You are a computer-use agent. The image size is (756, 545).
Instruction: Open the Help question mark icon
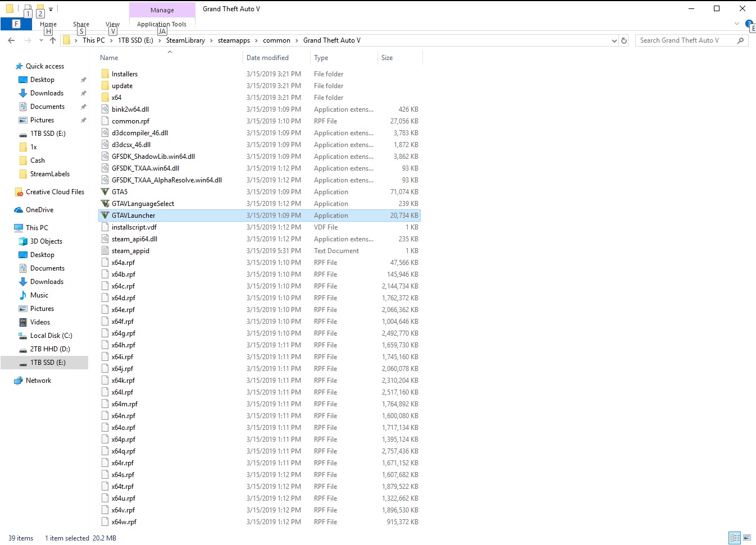tap(749, 24)
